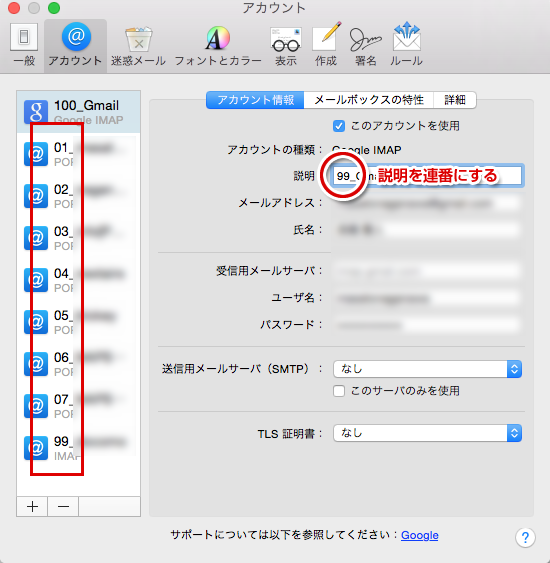Screen dimensions: 550x563
Task: Toggle the このサーバのみを使用 checkbox
Action: (x=339, y=391)
